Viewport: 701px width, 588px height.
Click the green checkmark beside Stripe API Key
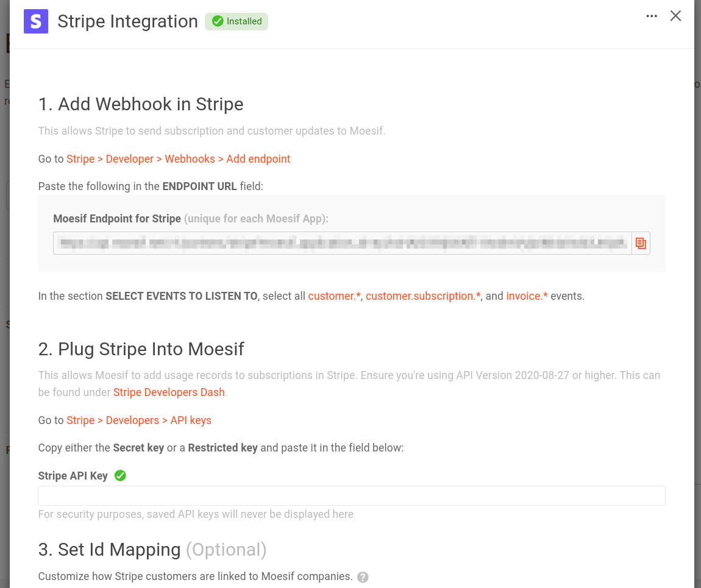[119, 475]
